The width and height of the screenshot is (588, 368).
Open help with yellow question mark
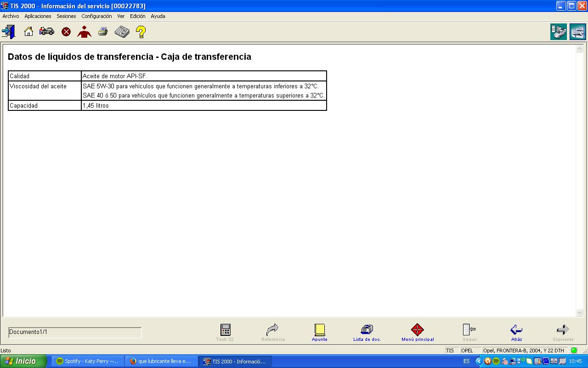(141, 32)
